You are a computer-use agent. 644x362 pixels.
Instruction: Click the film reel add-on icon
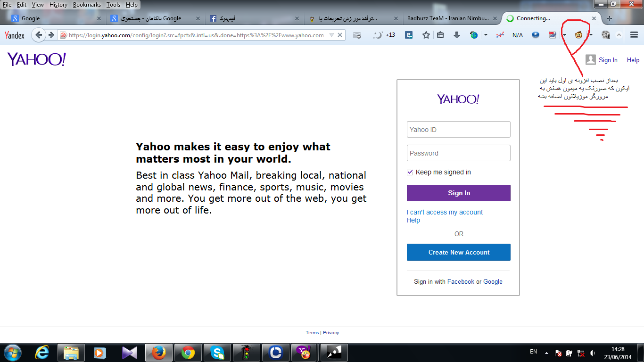[606, 35]
